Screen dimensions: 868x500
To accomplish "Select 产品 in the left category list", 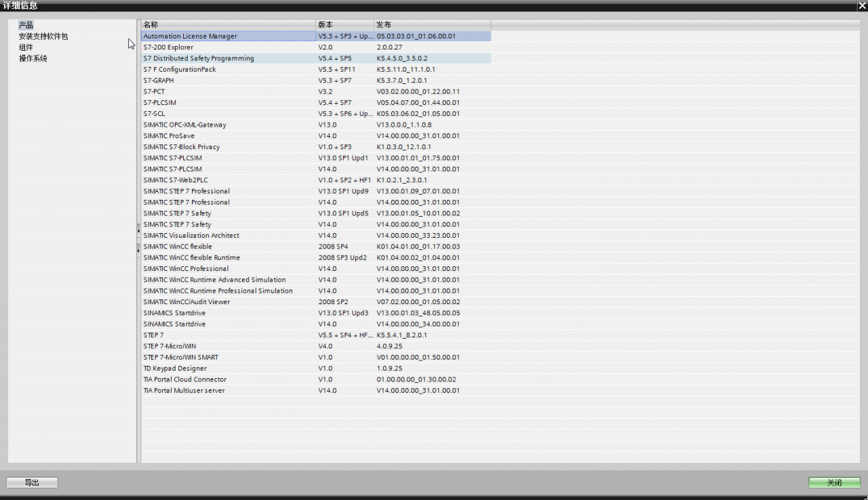I will [x=26, y=25].
